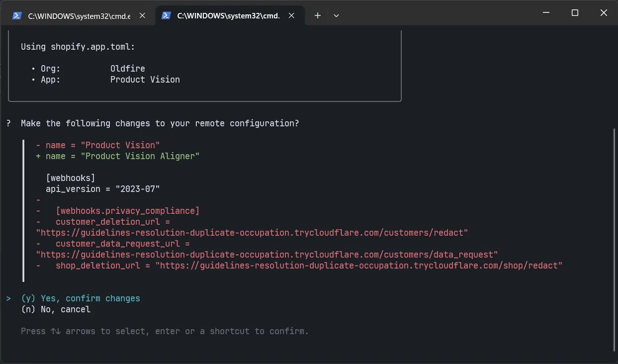
Task: Close the currently active cmd tab
Action: [x=291, y=15]
